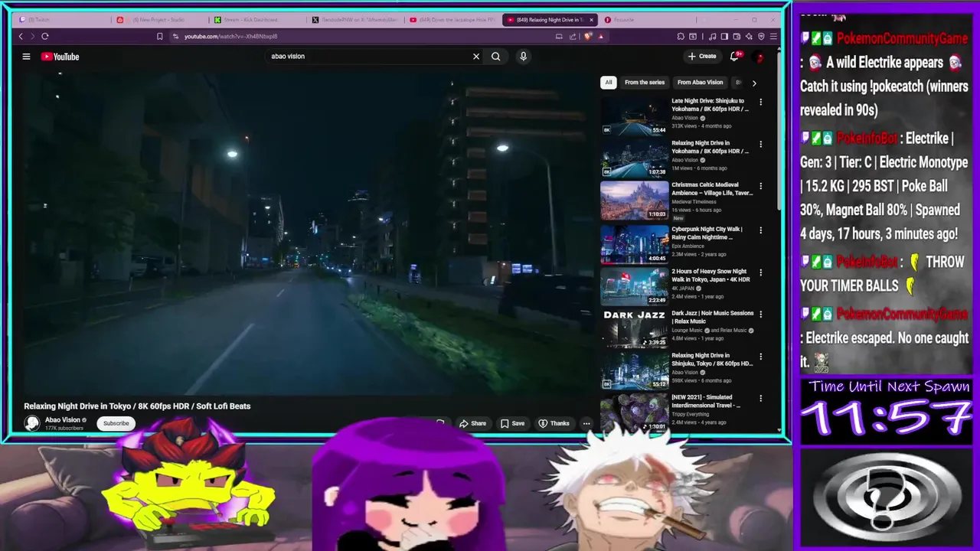Clear the 'abao vision' search text

coord(475,57)
